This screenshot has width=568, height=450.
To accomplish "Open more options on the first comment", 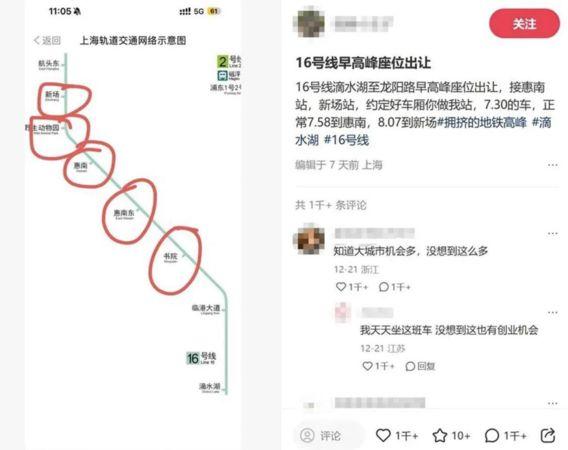I will (x=553, y=233).
